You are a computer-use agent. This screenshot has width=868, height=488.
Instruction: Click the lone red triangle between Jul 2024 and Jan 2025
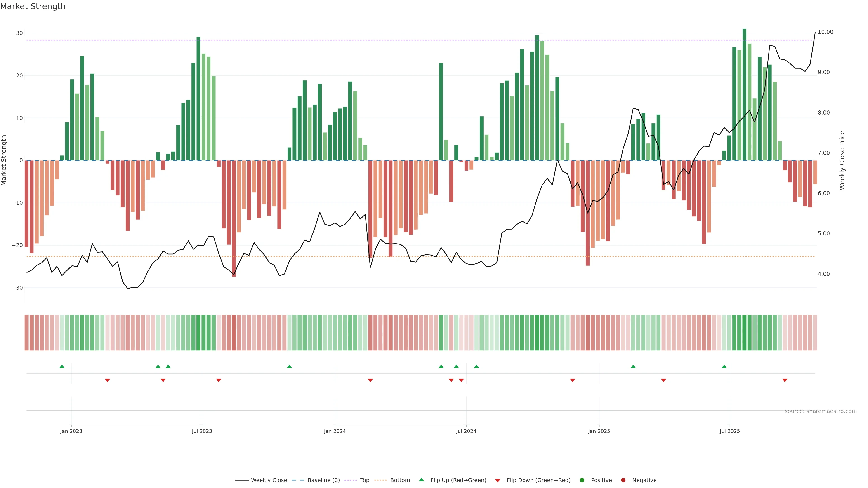coord(573,380)
